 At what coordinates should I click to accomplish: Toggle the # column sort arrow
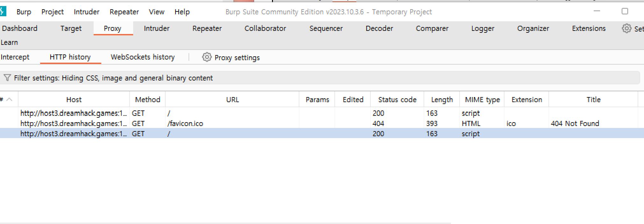(9, 99)
